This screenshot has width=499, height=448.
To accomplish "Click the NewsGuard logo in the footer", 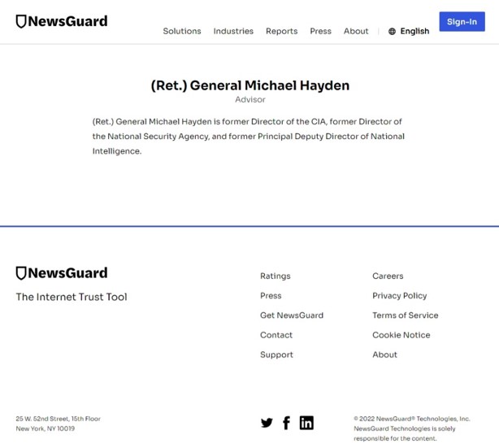I will [62, 273].
